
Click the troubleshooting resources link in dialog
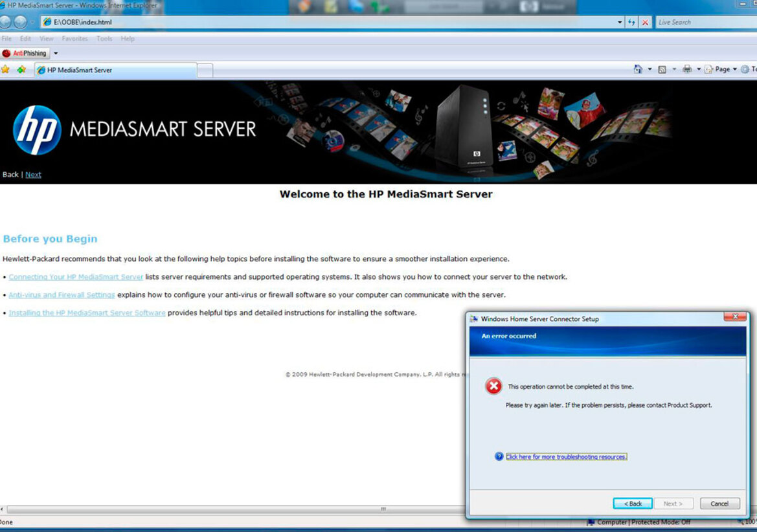coord(567,457)
